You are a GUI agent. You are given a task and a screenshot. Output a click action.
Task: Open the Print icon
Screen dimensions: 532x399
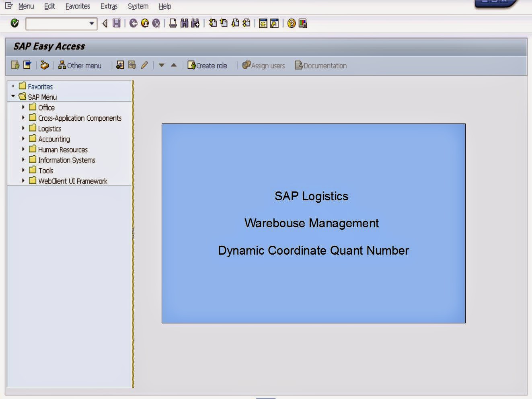click(174, 23)
